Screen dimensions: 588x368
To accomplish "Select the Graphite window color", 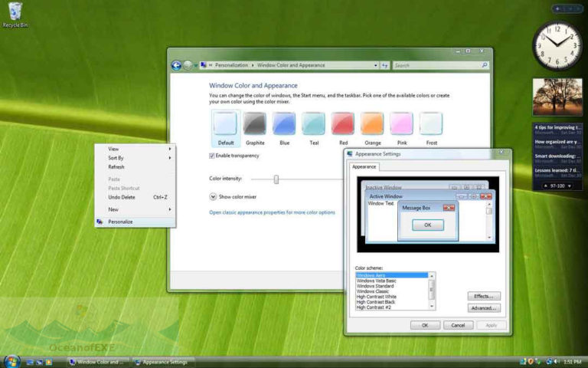I will coord(255,129).
